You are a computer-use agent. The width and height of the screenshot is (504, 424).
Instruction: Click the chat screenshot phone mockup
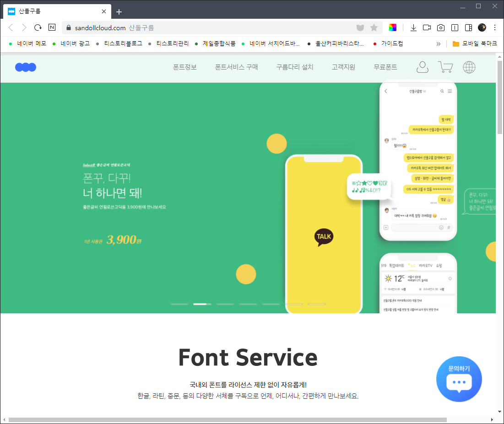coord(418,160)
